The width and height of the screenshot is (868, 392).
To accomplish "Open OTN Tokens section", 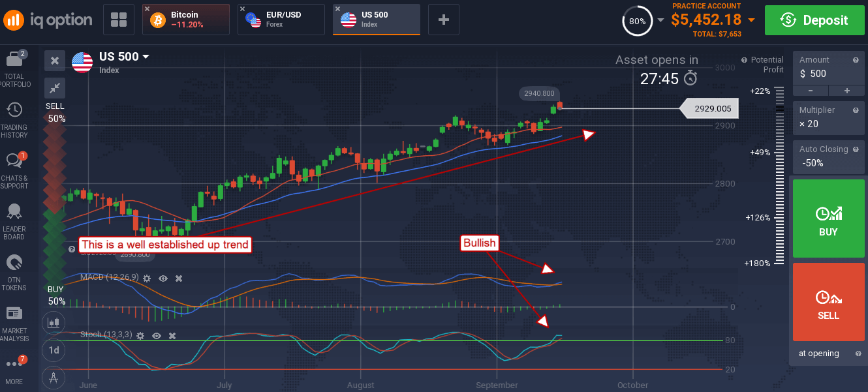I will [14, 273].
